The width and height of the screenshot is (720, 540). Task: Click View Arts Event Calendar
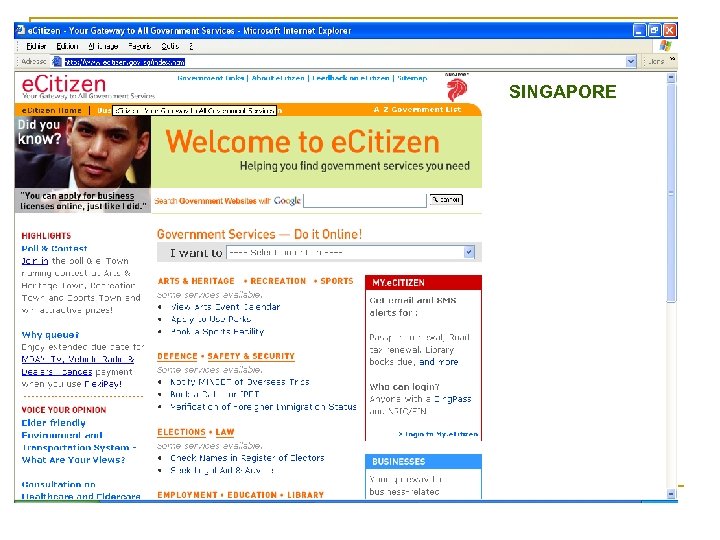[225, 307]
